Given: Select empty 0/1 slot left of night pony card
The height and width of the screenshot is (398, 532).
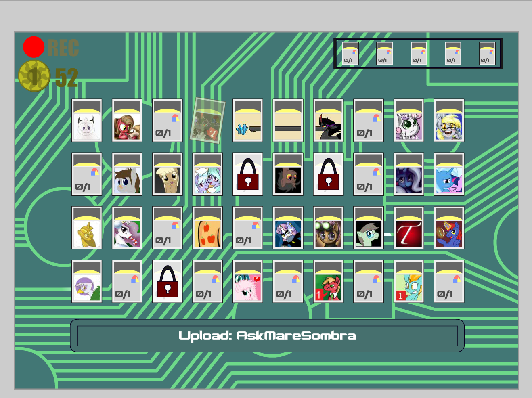Looking at the screenshot, I should (x=369, y=174).
